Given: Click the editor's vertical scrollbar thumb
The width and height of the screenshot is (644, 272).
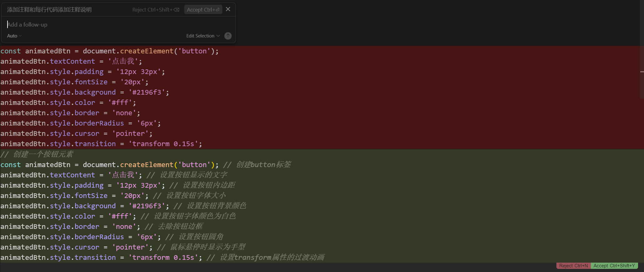Looking at the screenshot, I should pyautogui.click(x=642, y=72).
